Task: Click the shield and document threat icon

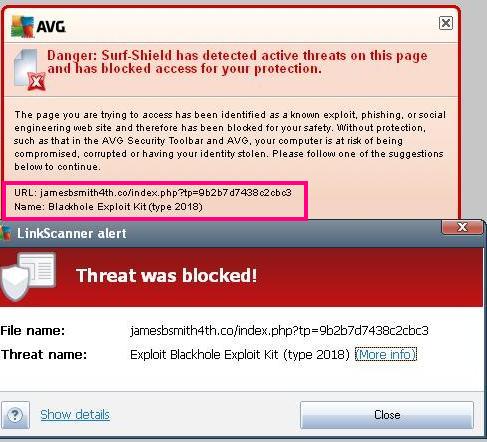Action: [x=28, y=277]
